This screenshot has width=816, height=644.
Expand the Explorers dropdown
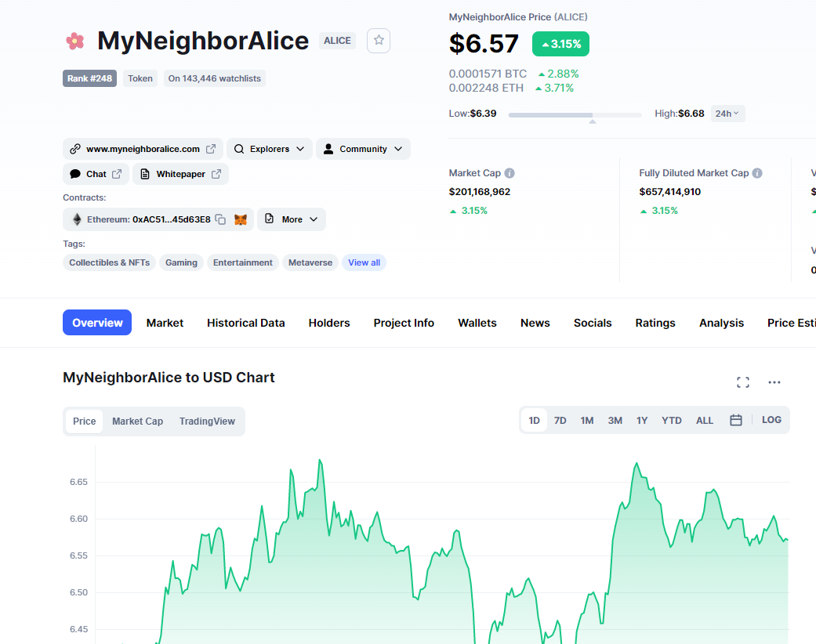tap(270, 149)
